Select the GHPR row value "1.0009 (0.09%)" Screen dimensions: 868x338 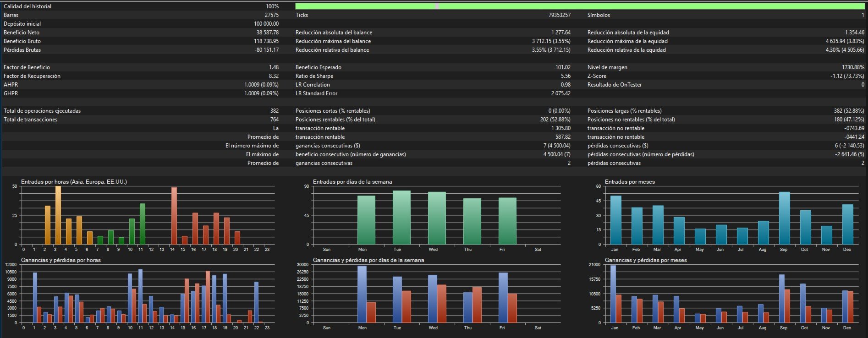point(261,93)
